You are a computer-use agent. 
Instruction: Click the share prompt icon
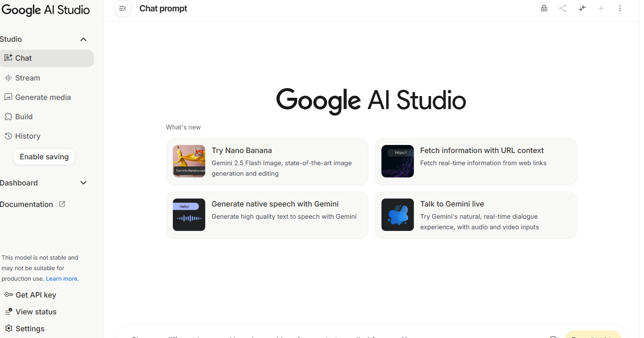563,8
